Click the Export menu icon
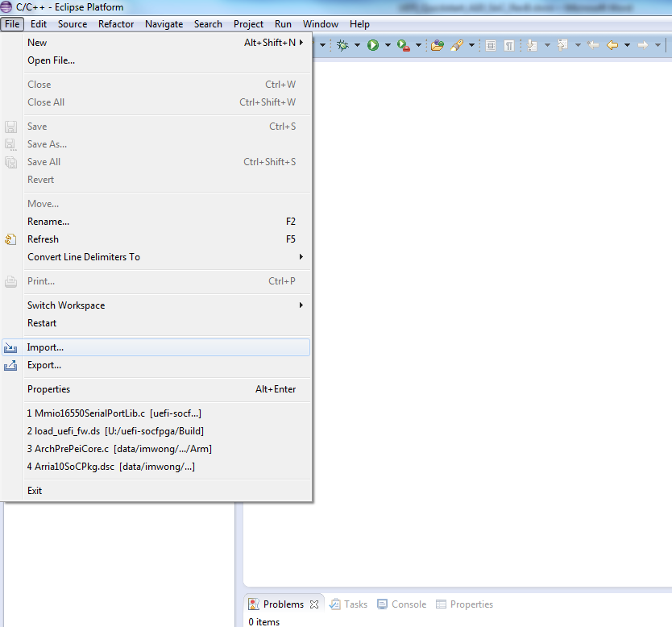672x627 pixels. pos(10,366)
